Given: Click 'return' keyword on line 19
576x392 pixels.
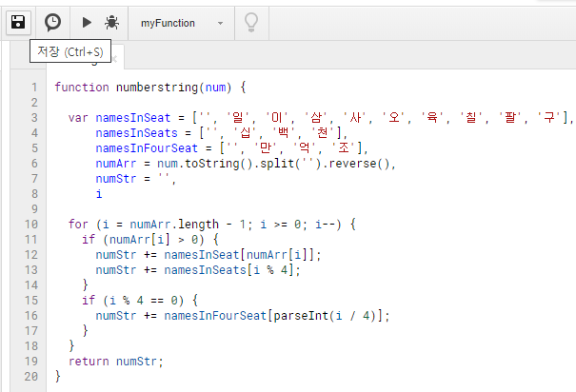Looking at the screenshot, I should click(x=89, y=362).
